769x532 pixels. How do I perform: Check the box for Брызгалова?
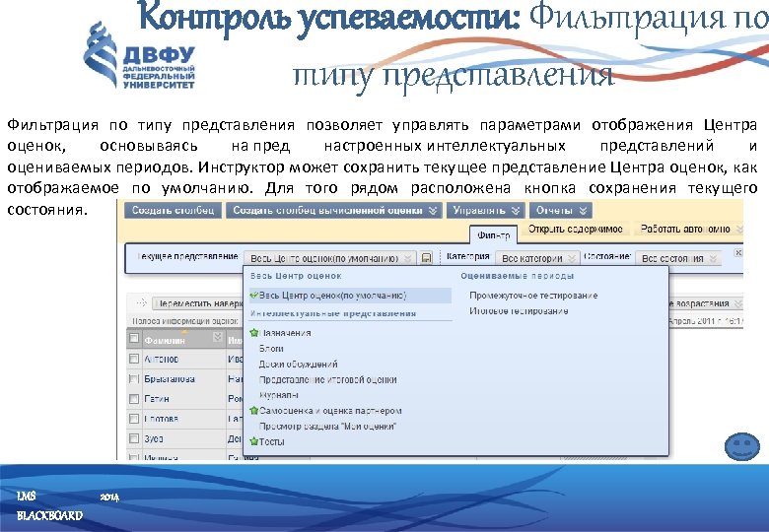pyautogui.click(x=133, y=378)
